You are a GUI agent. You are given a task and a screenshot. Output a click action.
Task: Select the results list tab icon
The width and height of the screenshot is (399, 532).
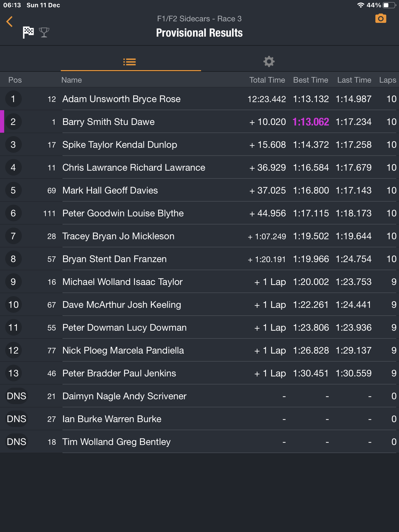click(129, 62)
